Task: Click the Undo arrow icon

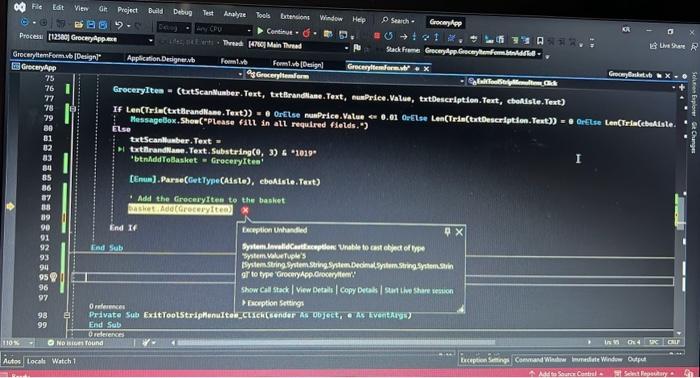Action: click(118, 25)
